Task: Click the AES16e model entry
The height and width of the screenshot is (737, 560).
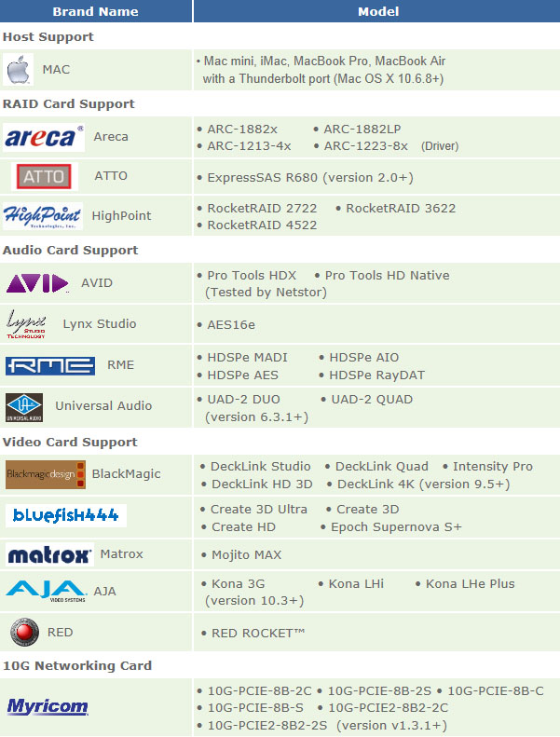Action: [231, 325]
